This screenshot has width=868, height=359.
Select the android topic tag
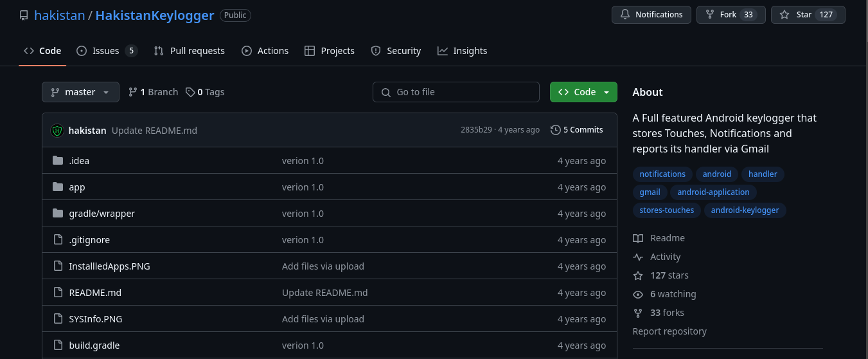[717, 174]
